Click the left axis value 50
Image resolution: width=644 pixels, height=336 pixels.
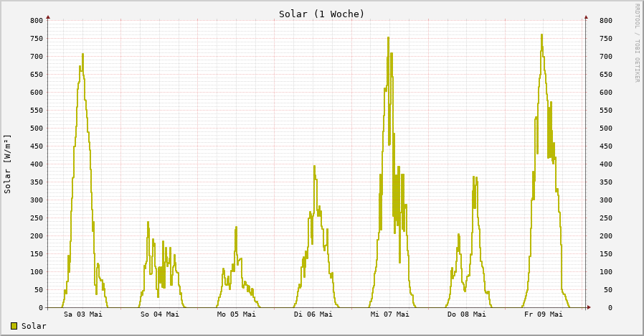click(x=39, y=290)
